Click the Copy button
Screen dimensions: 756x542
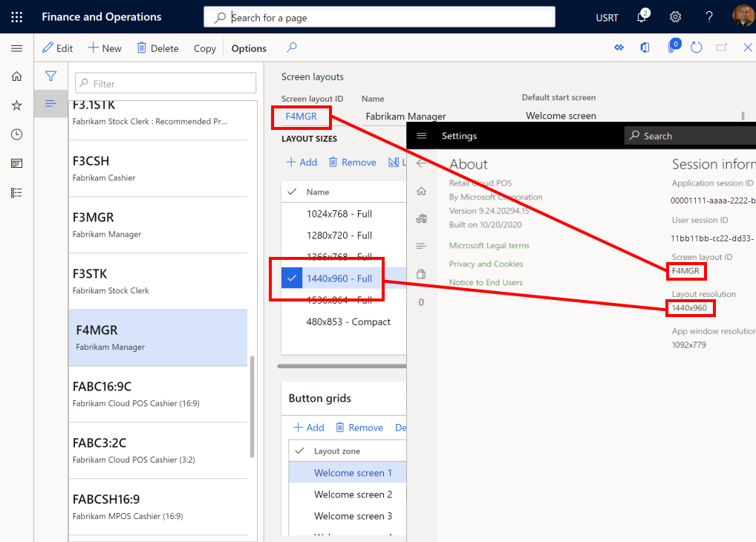click(205, 48)
